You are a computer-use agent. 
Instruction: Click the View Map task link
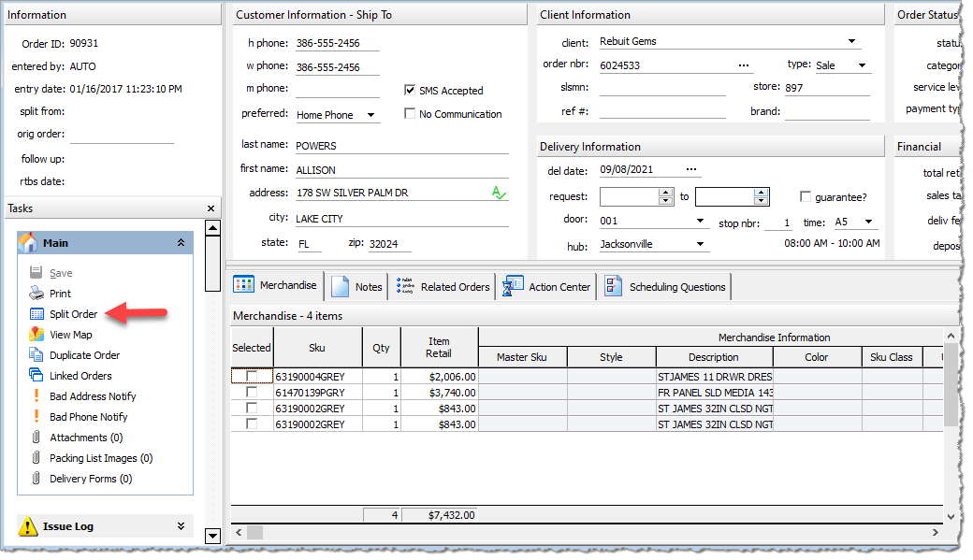pyautogui.click(x=71, y=335)
